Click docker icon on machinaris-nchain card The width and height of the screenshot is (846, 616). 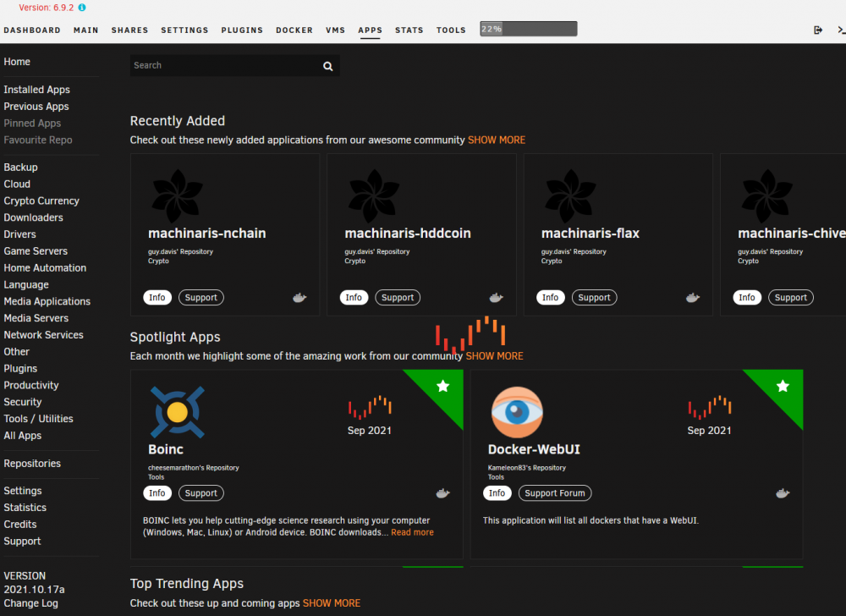tap(299, 298)
